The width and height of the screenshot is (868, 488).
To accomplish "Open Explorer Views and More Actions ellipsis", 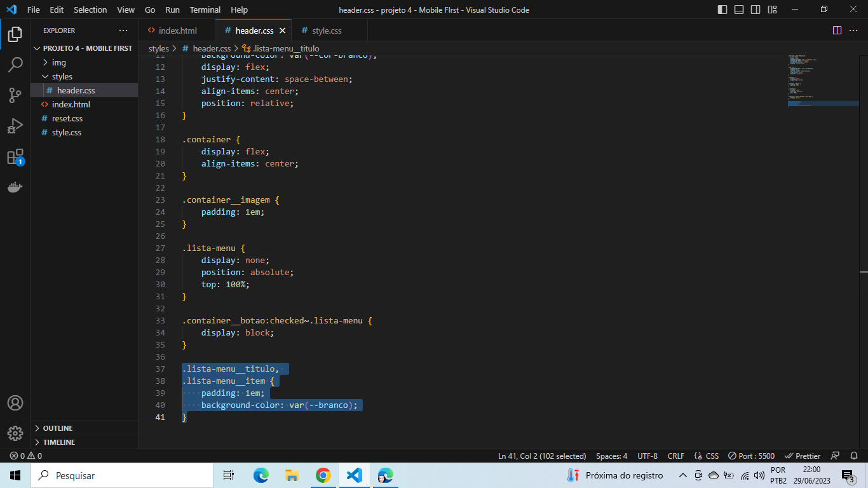I will (x=123, y=30).
